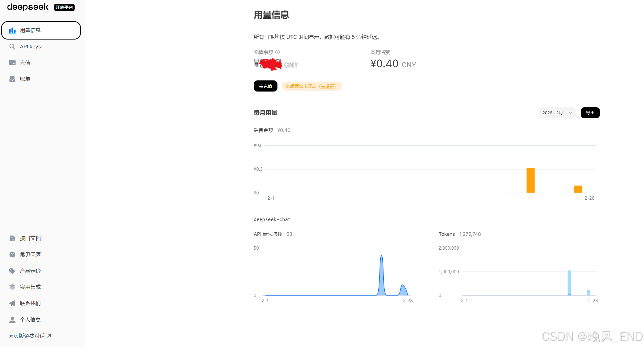Screen dimensions: 644x347
Task: Click the API keys magnifier icon
Action: pos(12,47)
